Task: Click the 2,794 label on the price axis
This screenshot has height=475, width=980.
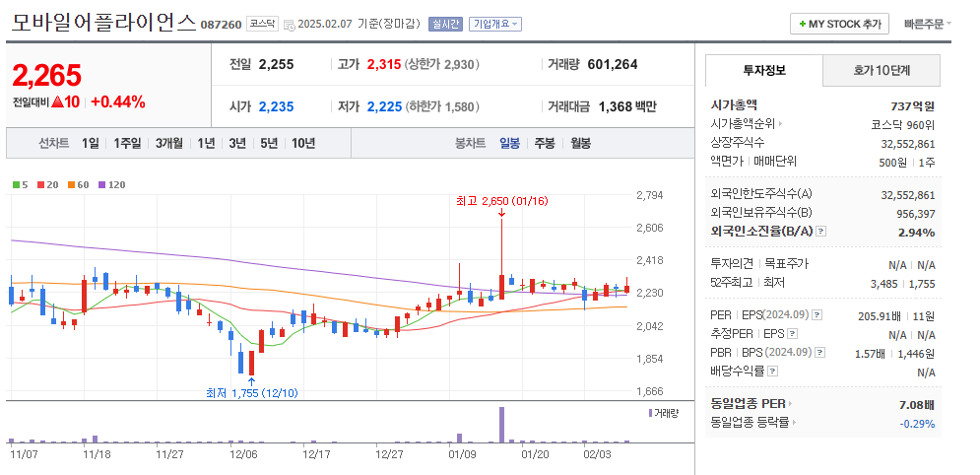Action: coord(649,195)
